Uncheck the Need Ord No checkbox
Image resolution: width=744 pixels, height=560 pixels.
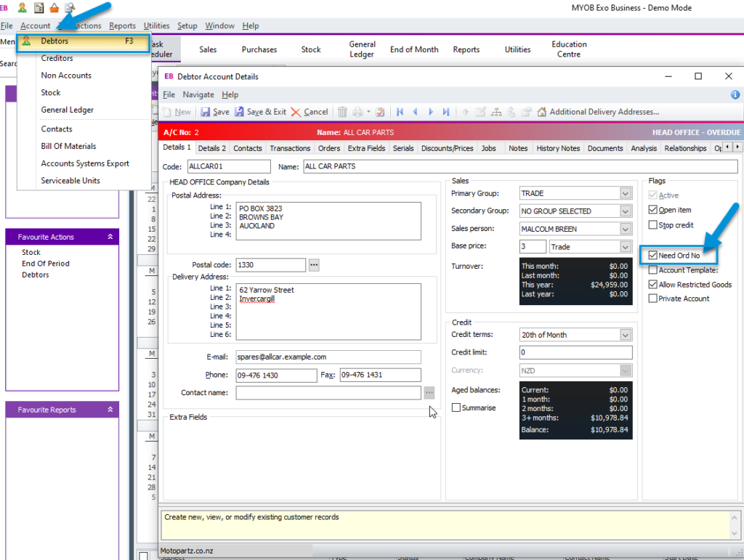653,255
